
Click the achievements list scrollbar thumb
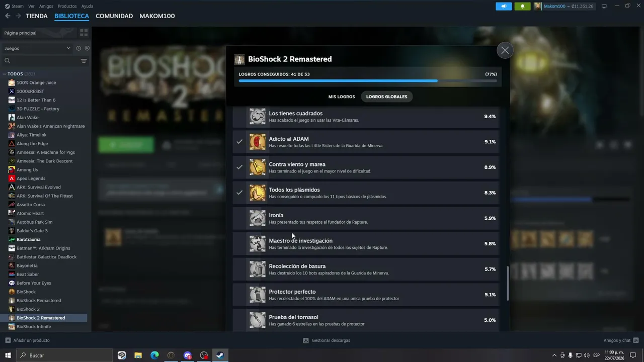point(508,284)
